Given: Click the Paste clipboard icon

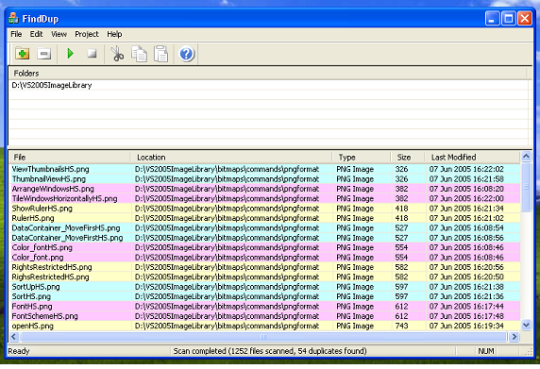Looking at the screenshot, I should tap(161, 54).
